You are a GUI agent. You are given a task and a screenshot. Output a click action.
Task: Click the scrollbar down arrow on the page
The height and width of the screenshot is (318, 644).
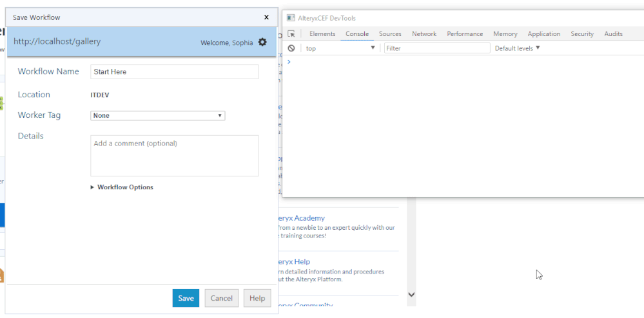(x=411, y=294)
